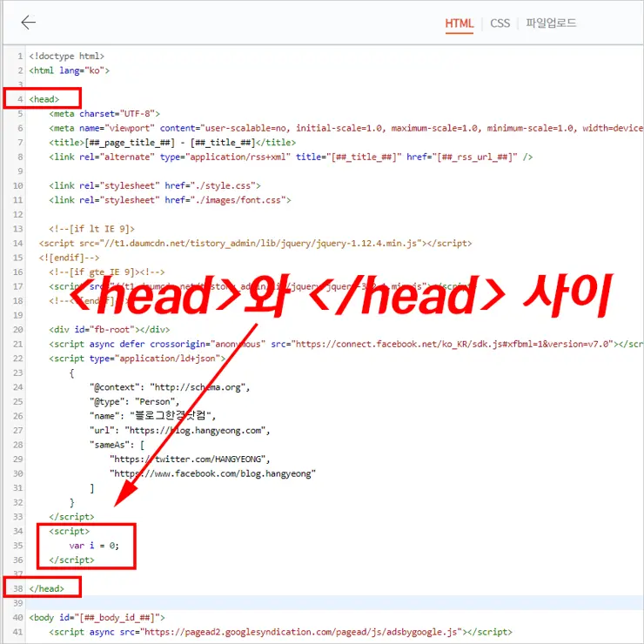Click the closing </head> tag on line 38
This screenshot has height=644, width=644.
click(47, 588)
